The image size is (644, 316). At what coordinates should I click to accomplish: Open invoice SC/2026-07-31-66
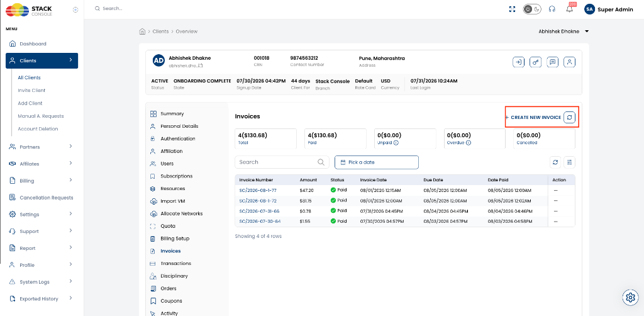click(259, 211)
